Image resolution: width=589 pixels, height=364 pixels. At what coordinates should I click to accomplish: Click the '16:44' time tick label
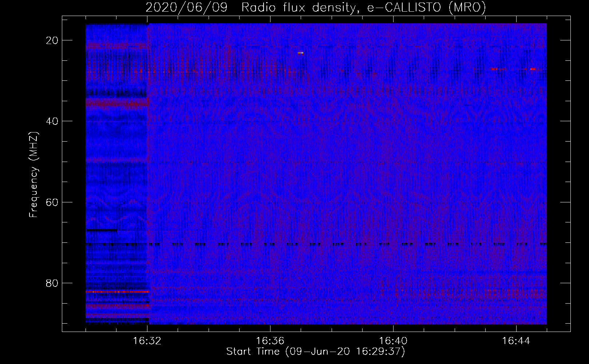coord(516,341)
